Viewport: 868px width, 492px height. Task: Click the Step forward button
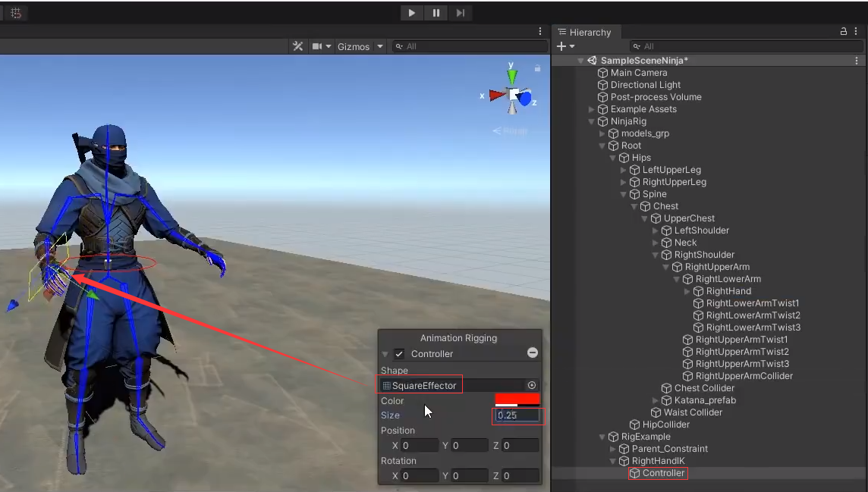click(461, 13)
